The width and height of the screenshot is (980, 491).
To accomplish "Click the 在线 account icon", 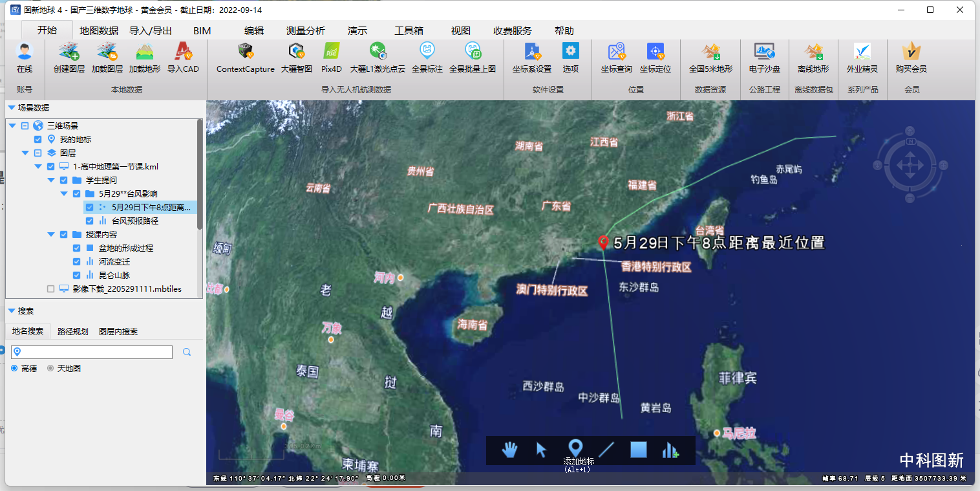I will [x=25, y=52].
